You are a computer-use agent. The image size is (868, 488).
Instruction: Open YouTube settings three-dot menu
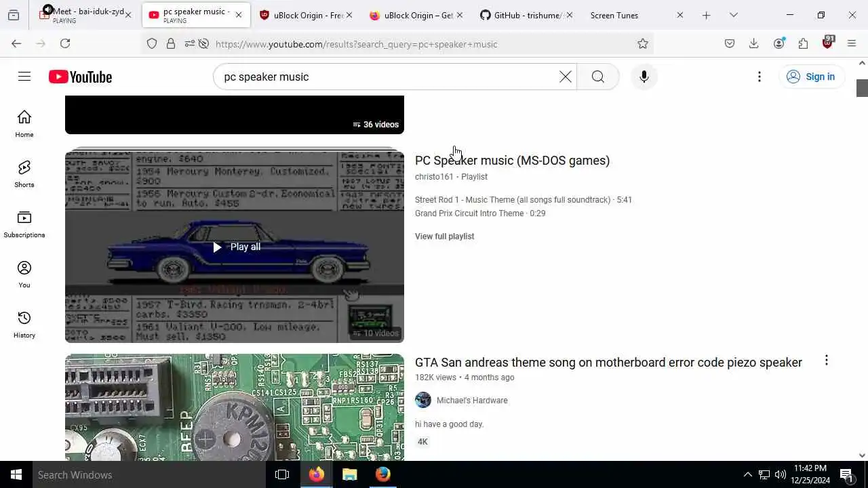point(759,77)
